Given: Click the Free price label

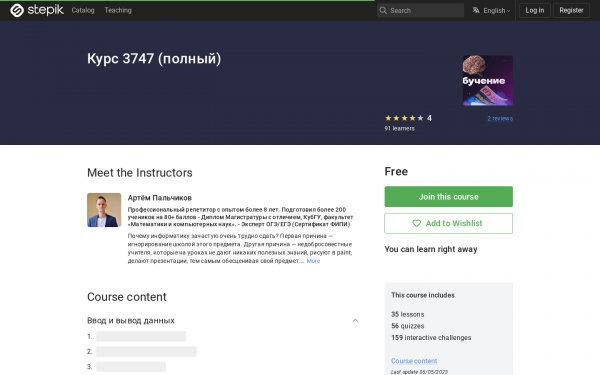Looking at the screenshot, I should click(x=396, y=171).
